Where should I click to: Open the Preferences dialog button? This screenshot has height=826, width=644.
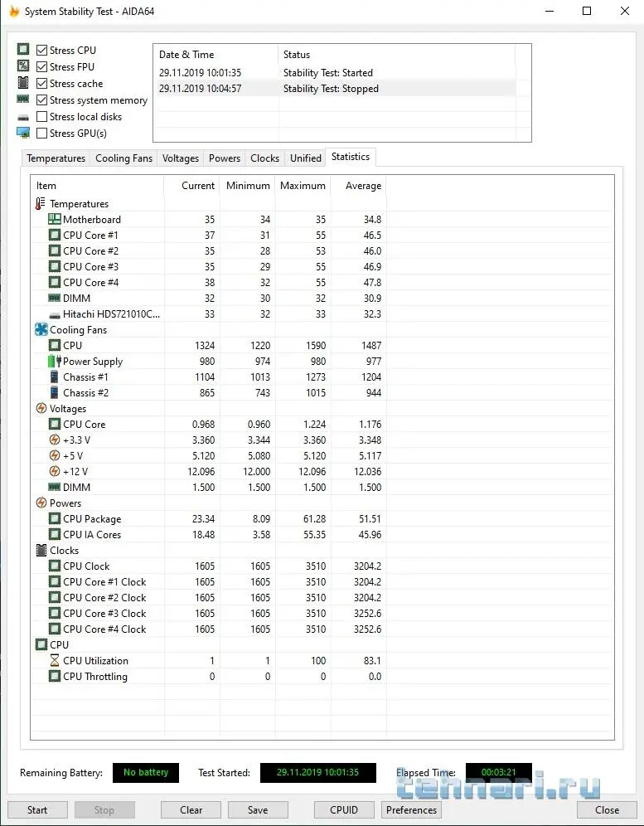coord(411,810)
